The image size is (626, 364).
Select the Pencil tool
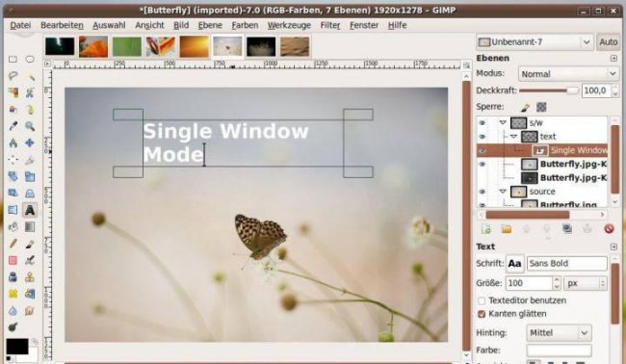[x=13, y=244]
